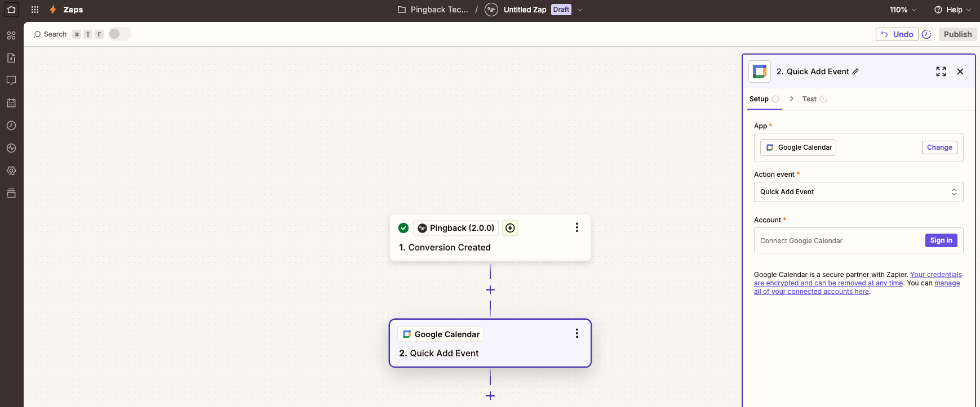This screenshot has width=980, height=407.
Task: Click the Google Calendar app chip
Action: pyautogui.click(x=798, y=147)
